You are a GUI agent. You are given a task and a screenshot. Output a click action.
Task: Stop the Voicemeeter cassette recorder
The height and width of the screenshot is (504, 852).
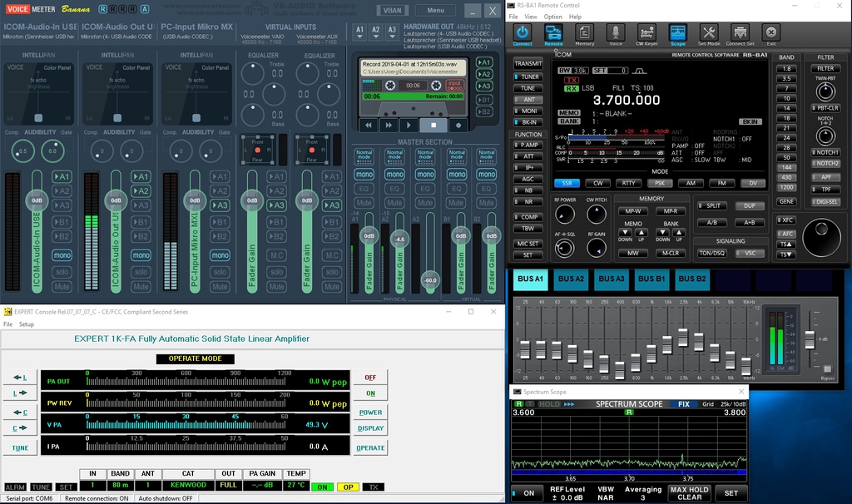coord(433,125)
